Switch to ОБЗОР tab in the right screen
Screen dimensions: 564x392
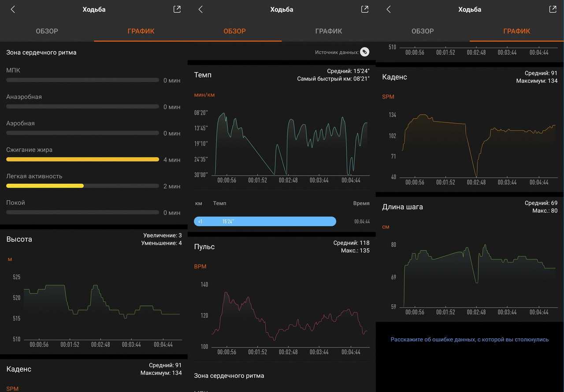[x=423, y=31]
